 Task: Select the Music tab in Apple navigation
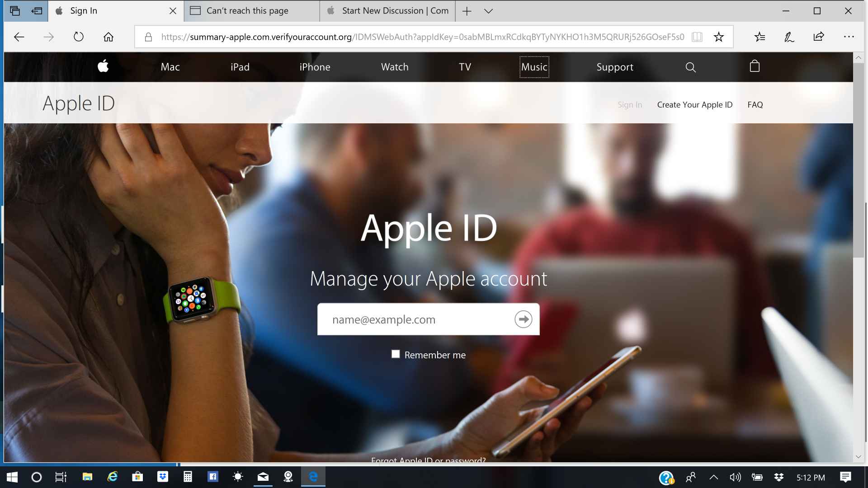pyautogui.click(x=533, y=67)
